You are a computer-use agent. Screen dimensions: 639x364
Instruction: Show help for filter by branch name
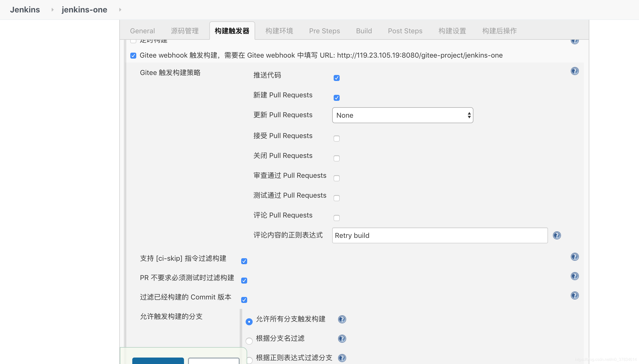coord(342,338)
